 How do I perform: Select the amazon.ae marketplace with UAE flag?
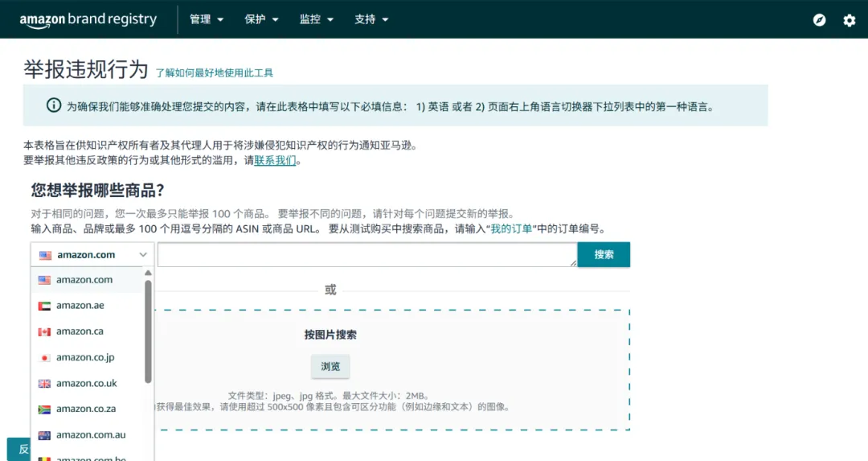coord(80,306)
